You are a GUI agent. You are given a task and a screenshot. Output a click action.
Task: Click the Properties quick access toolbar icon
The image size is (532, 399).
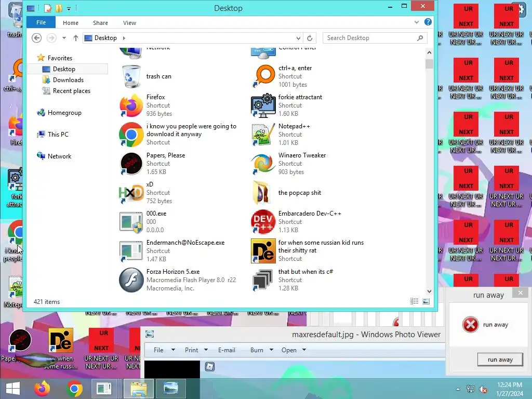point(47,8)
